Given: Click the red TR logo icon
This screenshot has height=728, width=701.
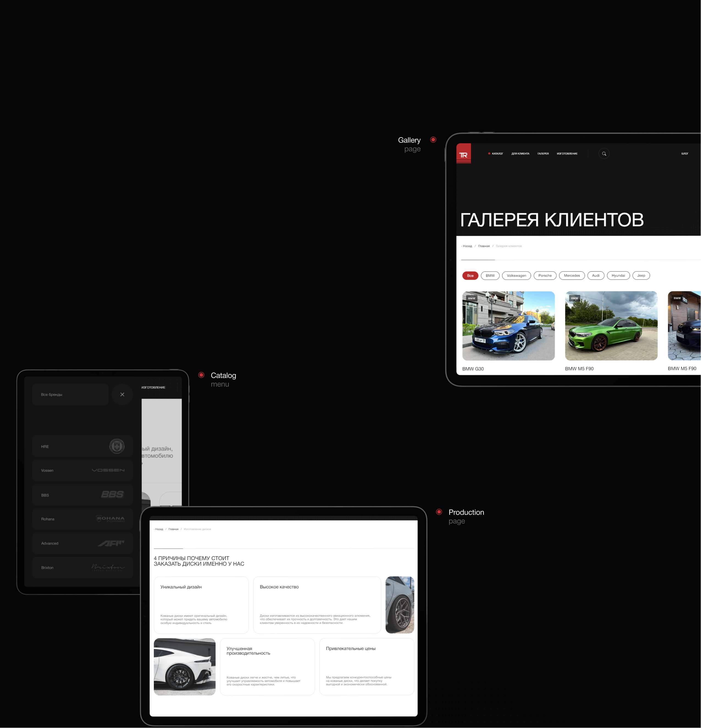Looking at the screenshot, I should (463, 153).
